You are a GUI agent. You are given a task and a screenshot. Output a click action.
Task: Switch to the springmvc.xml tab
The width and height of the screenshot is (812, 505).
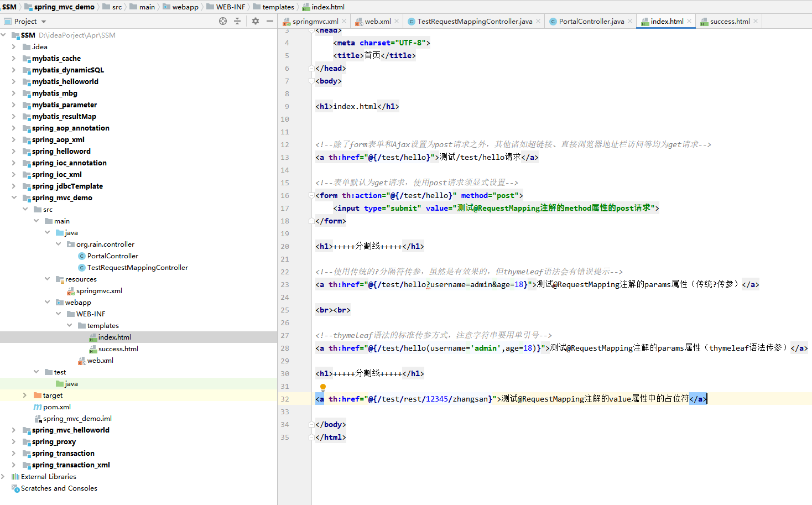[x=315, y=22]
